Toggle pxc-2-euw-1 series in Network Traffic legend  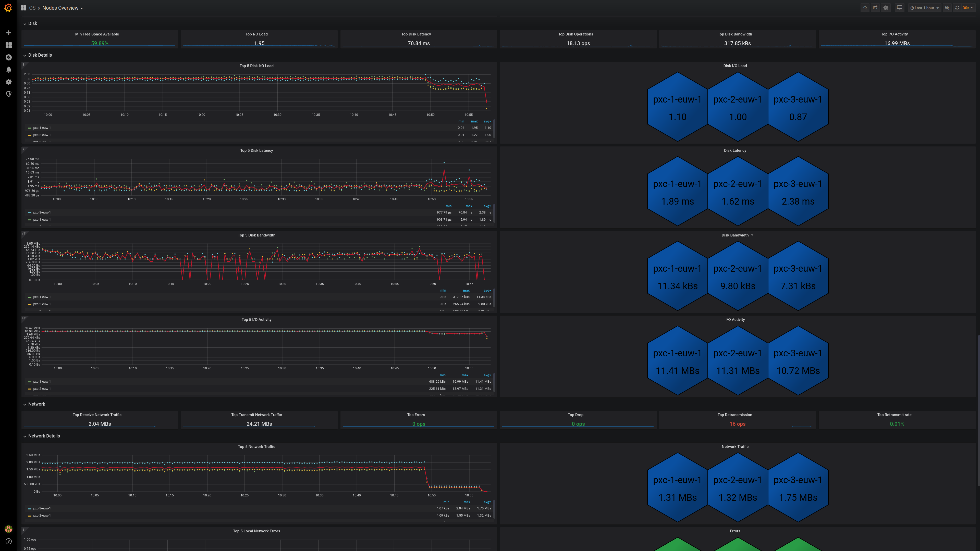coord(42,516)
